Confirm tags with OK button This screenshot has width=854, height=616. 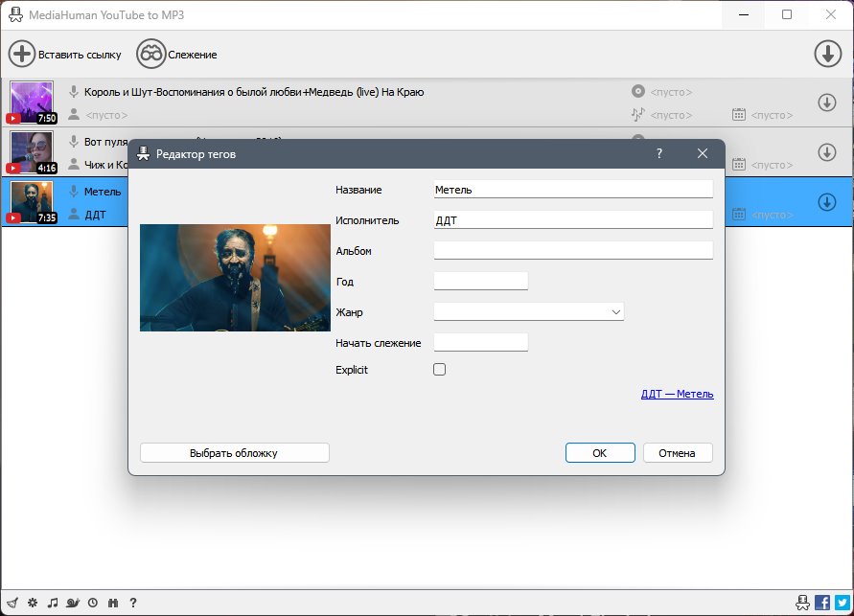(600, 453)
